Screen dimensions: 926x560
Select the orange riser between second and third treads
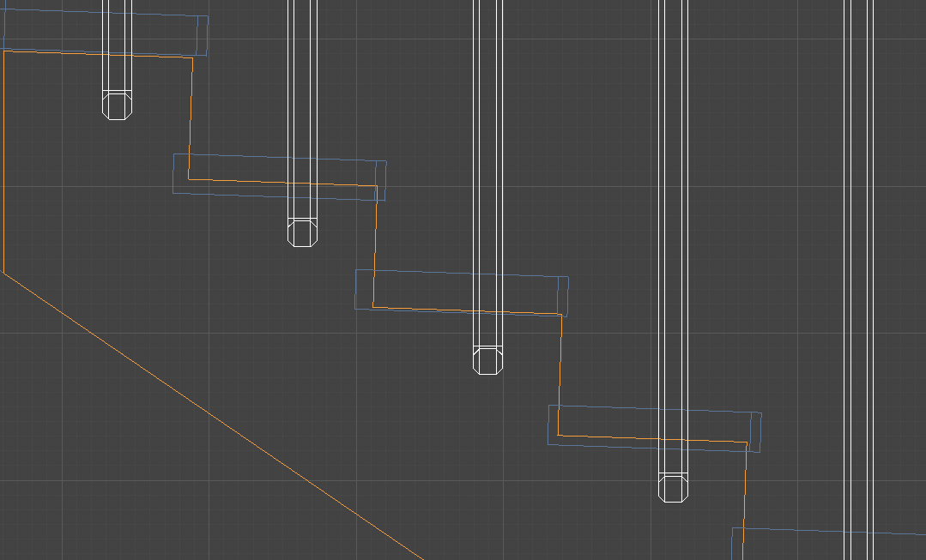[375, 249]
